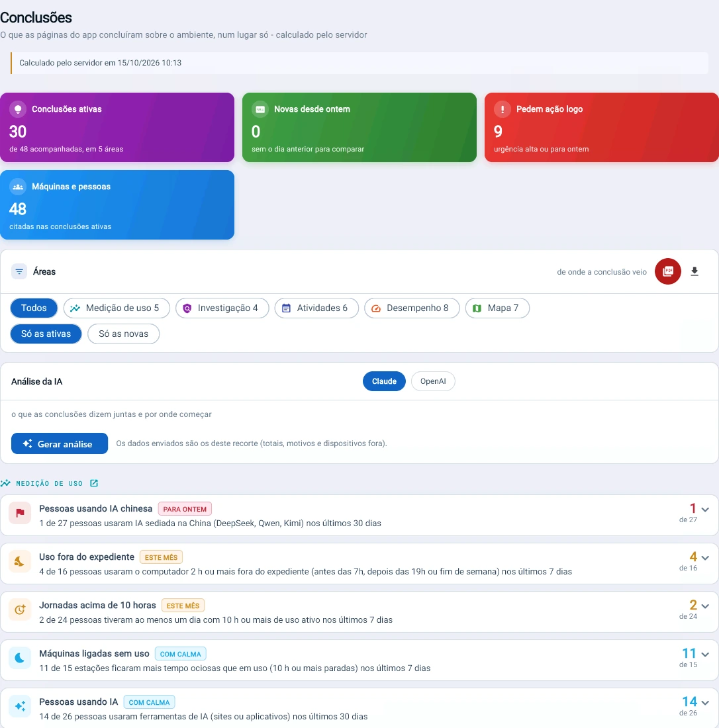Download the conclusions using the download icon
719x728 pixels.
coord(695,271)
